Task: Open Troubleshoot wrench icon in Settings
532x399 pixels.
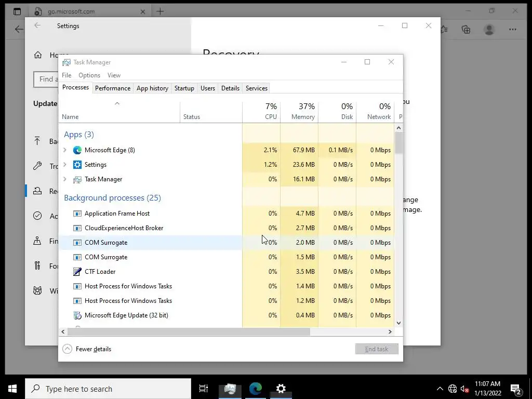Action: coord(37,166)
